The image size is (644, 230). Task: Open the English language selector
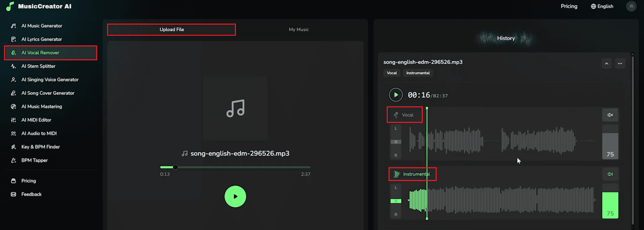click(x=602, y=6)
